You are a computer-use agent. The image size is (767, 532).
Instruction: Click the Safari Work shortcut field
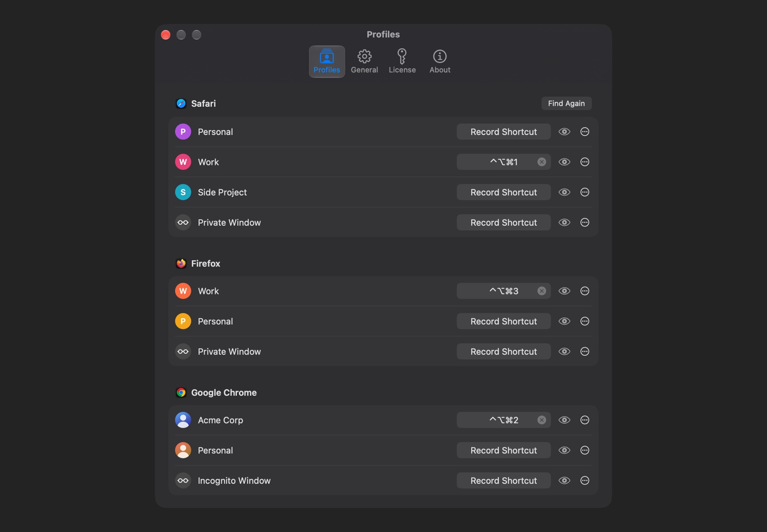tap(504, 162)
